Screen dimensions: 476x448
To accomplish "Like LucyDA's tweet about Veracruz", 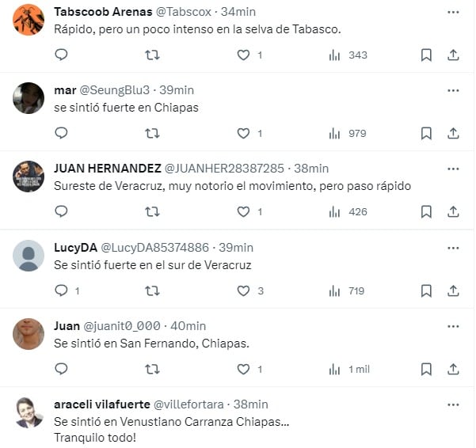I will click(244, 290).
